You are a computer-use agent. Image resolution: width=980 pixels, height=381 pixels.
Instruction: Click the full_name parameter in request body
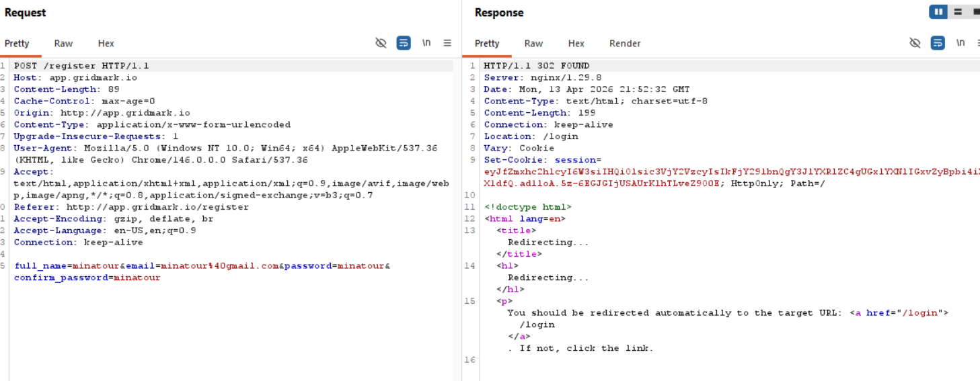point(40,266)
